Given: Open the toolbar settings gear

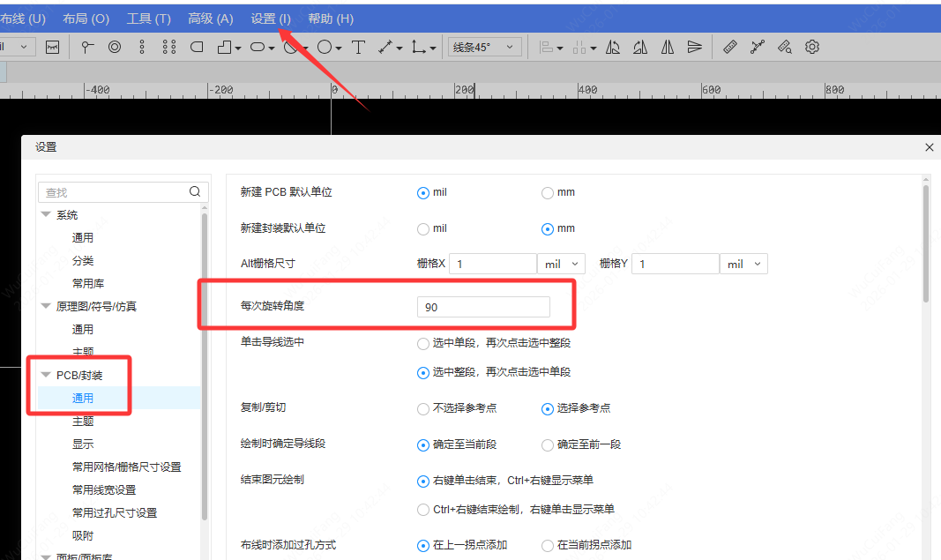Looking at the screenshot, I should coord(811,46).
